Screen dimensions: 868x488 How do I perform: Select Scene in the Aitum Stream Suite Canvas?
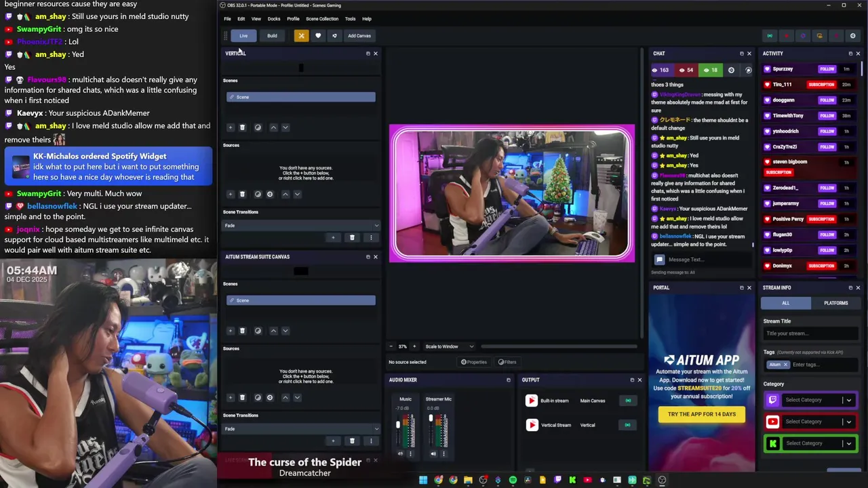point(301,300)
